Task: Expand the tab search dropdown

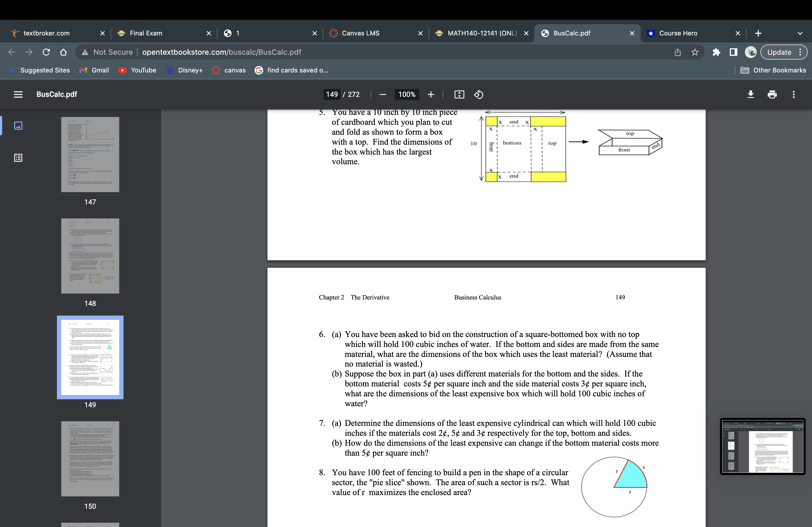Action: pyautogui.click(x=800, y=33)
